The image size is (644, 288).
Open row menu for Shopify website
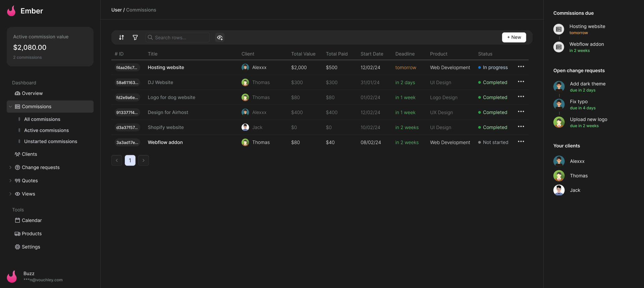tap(521, 127)
